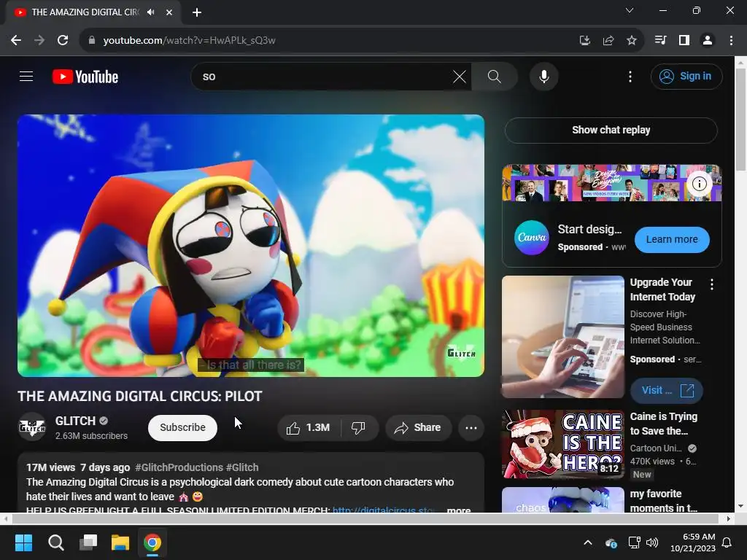
Task: Go to the YouTube home logo
Action: pyautogui.click(x=85, y=77)
